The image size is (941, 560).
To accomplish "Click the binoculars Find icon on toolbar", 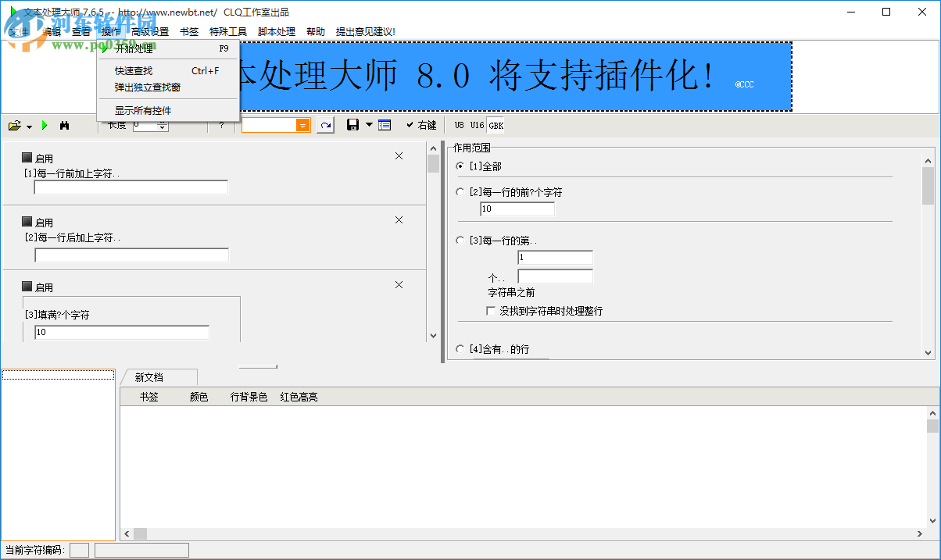I will [x=66, y=125].
